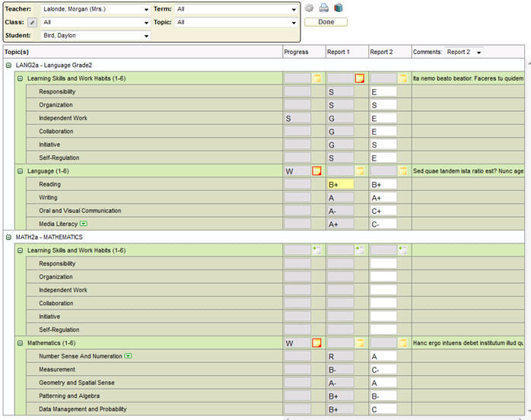This screenshot has width=531, height=420.
Task: Select the highlighted Reading Report 1 cell
Action: click(x=341, y=184)
